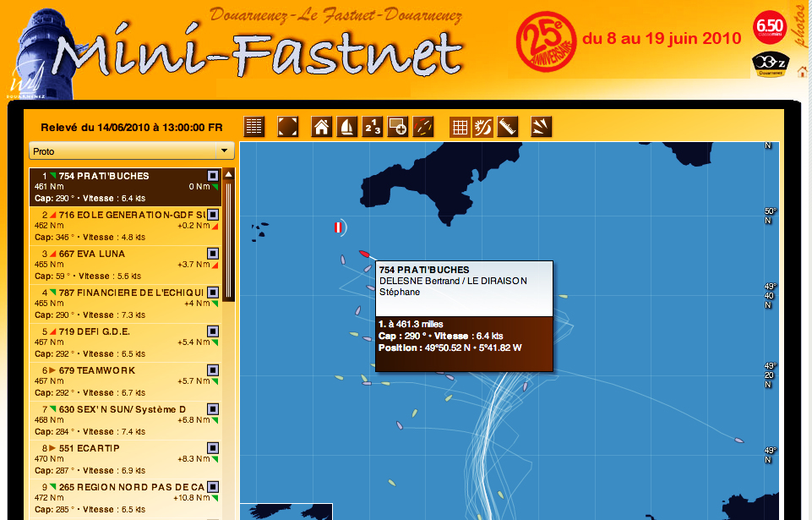Click the red-white striped course mark
Image resolution: width=812 pixels, height=520 pixels.
[338, 227]
